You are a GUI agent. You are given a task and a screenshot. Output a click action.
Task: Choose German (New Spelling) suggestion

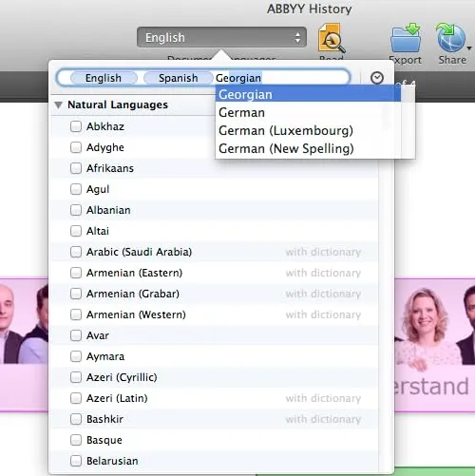click(308, 148)
